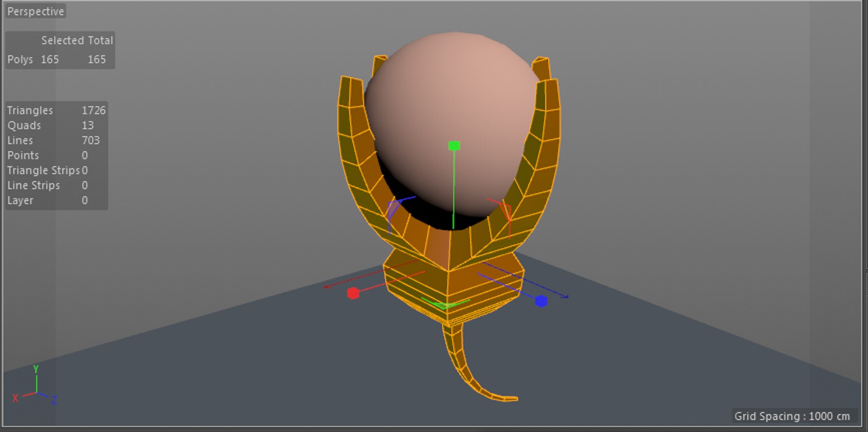Screen dimensions: 868x432
Task: Click the Grid Spacing : 1000 cm label
Action: [x=792, y=416]
